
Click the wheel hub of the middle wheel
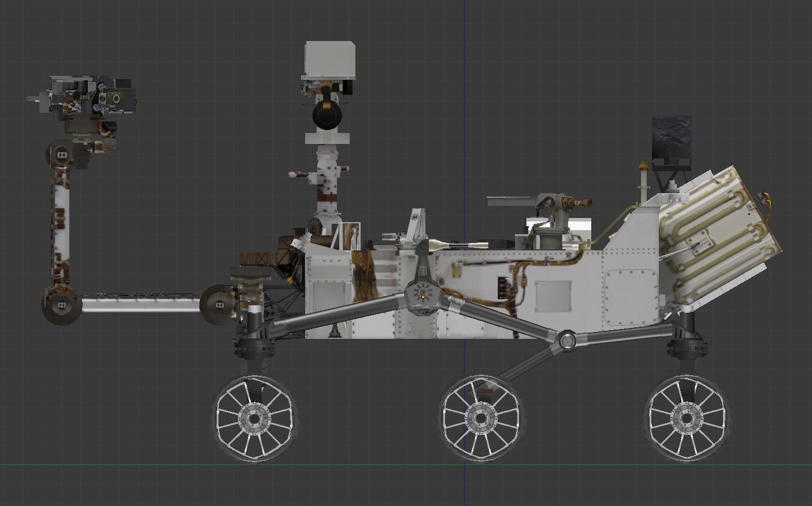click(481, 418)
